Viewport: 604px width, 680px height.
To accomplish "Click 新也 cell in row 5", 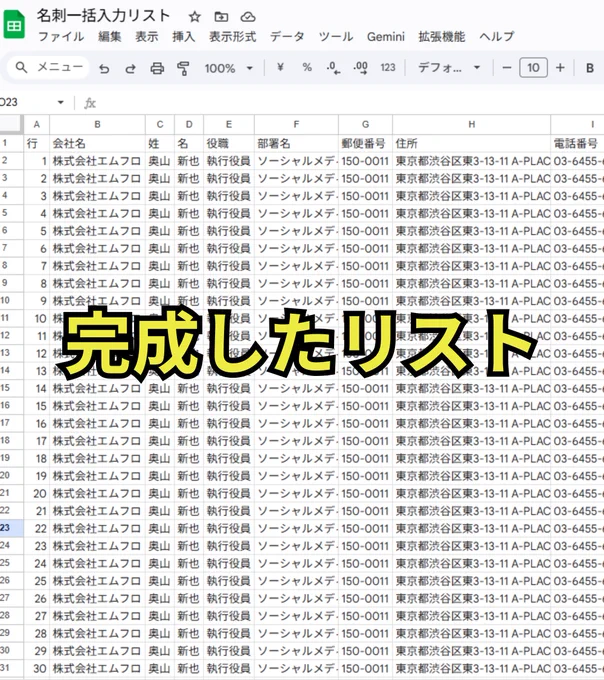I will [x=189, y=213].
